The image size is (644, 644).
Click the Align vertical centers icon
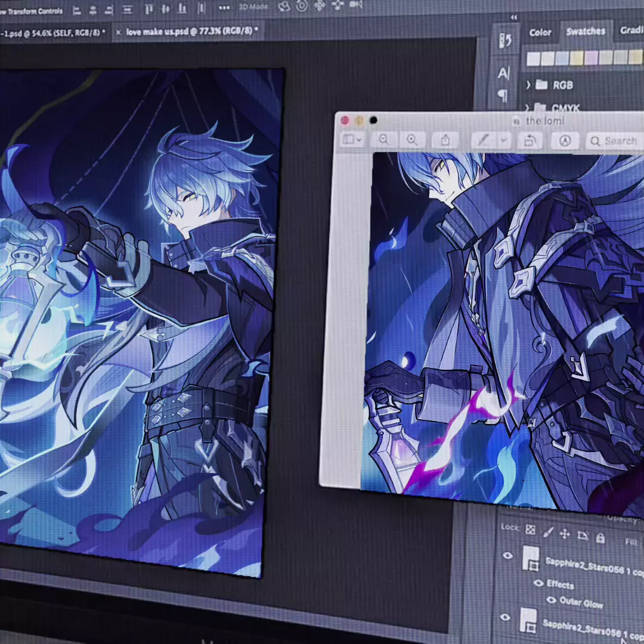pos(166,8)
